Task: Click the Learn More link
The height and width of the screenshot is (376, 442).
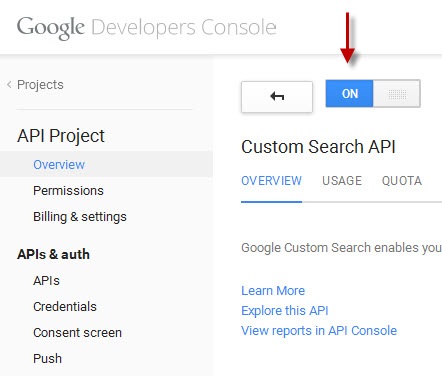Action: pyautogui.click(x=273, y=291)
